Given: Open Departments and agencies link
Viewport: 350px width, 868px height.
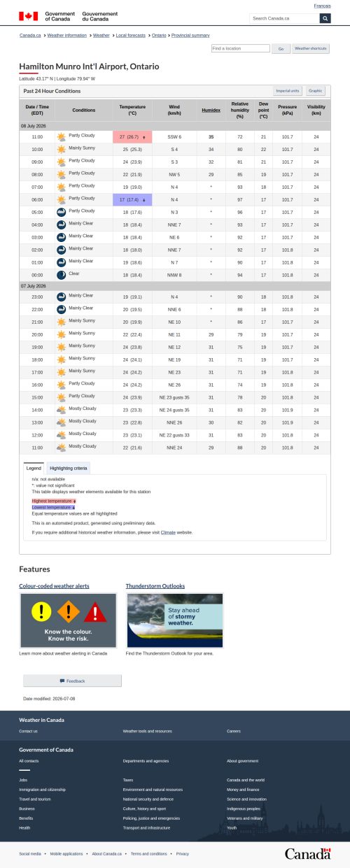Looking at the screenshot, I should (146, 761).
